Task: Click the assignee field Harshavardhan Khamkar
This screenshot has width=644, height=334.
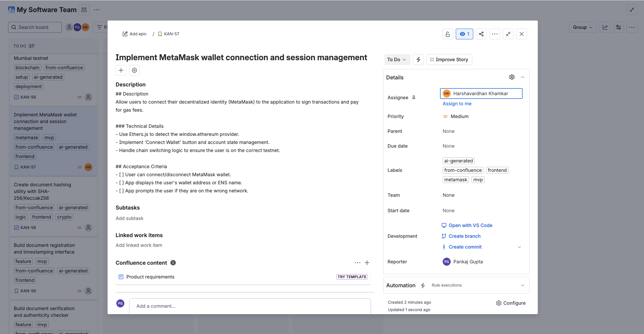Action: (481, 94)
